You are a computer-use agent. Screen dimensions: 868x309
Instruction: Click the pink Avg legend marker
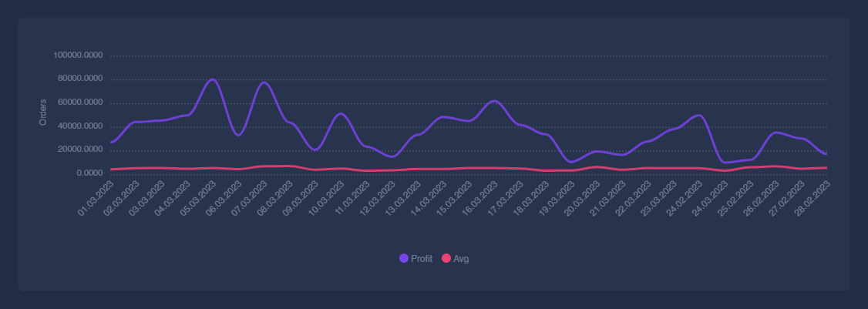point(446,258)
